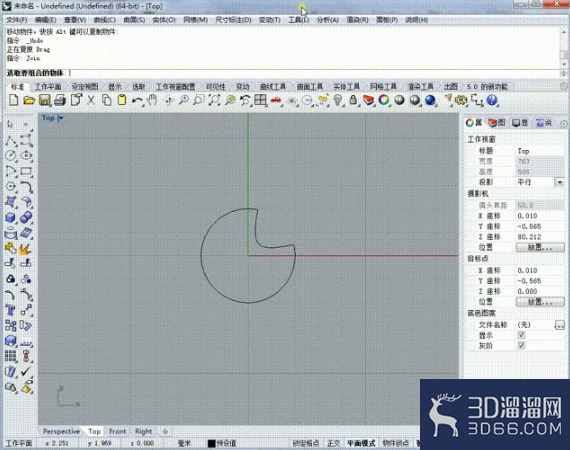Image resolution: width=570 pixels, height=450 pixels.
Task: Click the target point 位置 放置 button
Action: tap(540, 301)
